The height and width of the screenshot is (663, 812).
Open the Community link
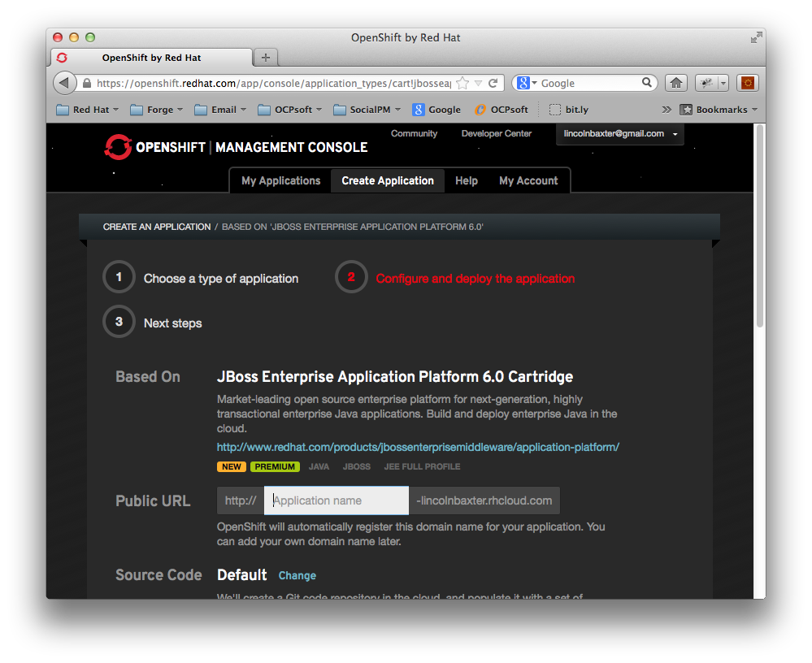coord(415,133)
